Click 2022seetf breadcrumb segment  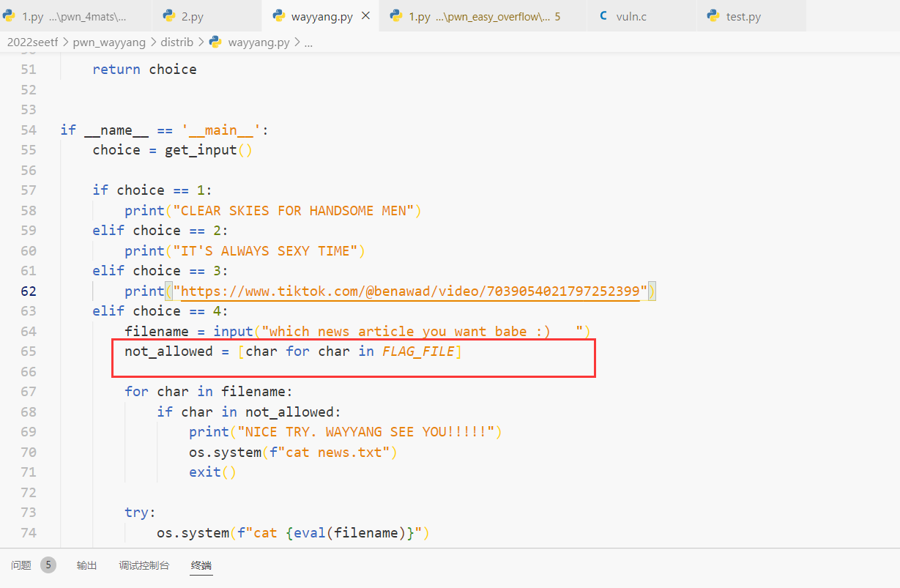coord(33,42)
